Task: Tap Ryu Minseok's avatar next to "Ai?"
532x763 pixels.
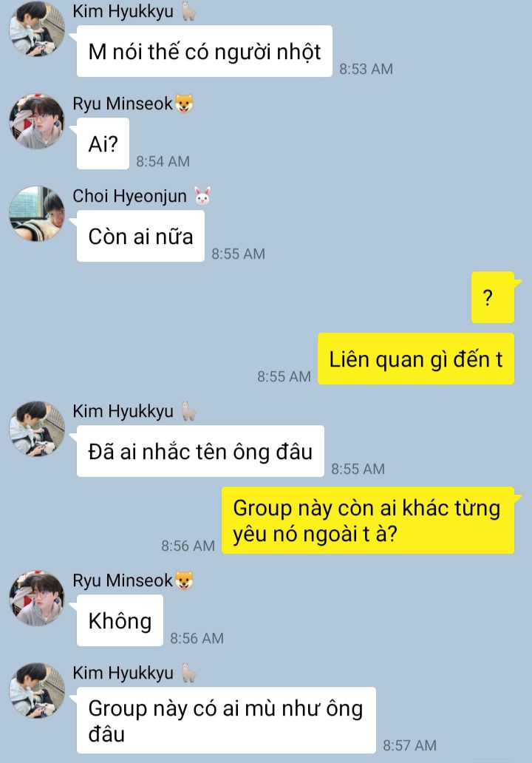Action: (x=37, y=121)
